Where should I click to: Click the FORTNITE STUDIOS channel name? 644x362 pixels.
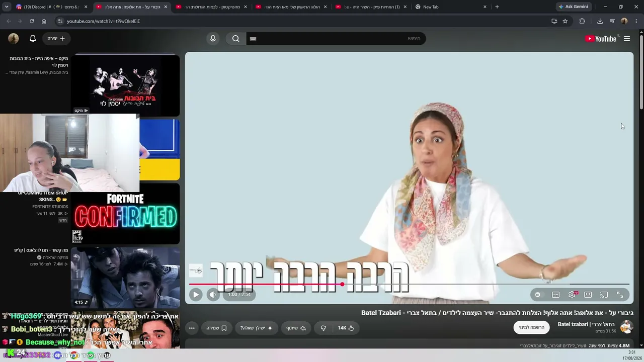[x=50, y=207]
